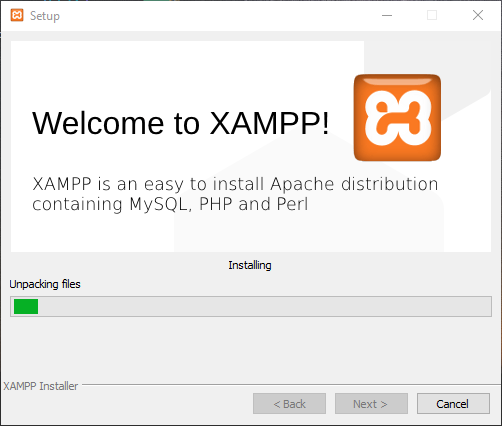This screenshot has height=426, width=502.
Task: Cancel the XAMPP installation
Action: pyautogui.click(x=453, y=404)
